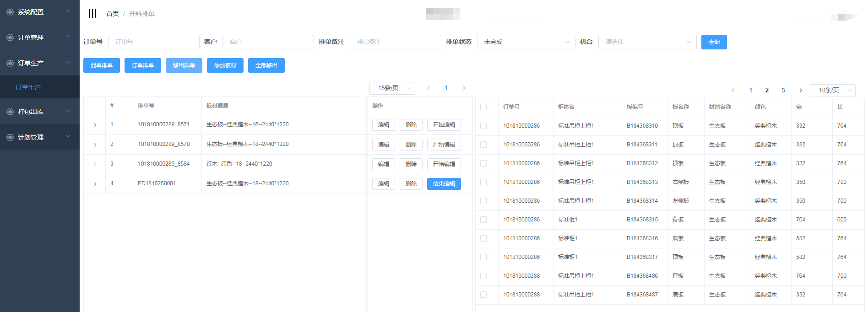Click the gear icon beside 打包出库
This screenshot has height=312, width=868.
coord(10,112)
